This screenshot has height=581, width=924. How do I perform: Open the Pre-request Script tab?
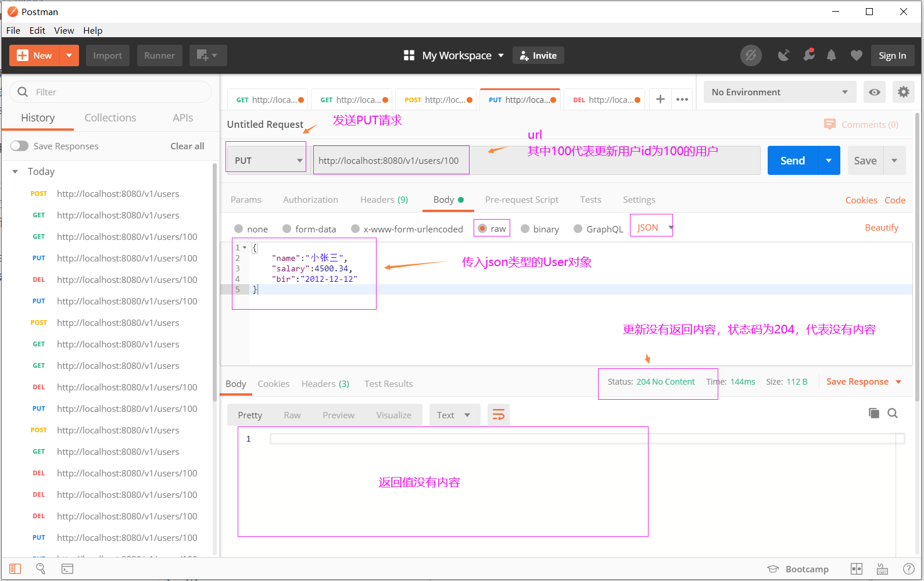click(522, 199)
